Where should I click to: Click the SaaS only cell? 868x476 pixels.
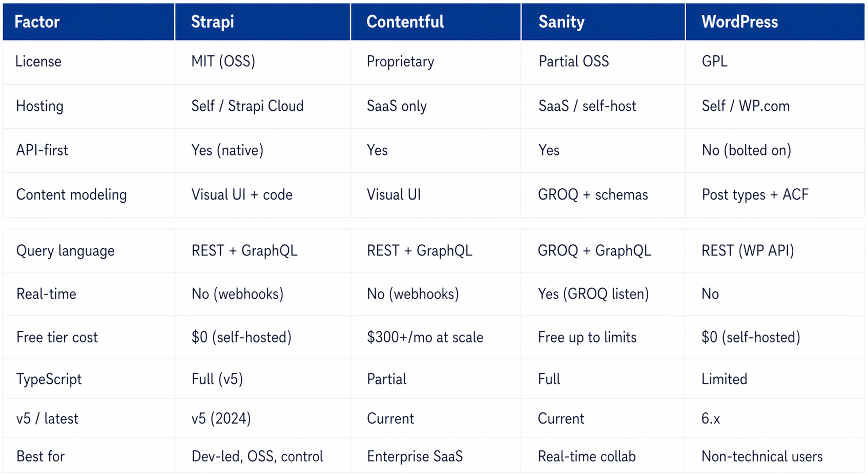point(397,106)
